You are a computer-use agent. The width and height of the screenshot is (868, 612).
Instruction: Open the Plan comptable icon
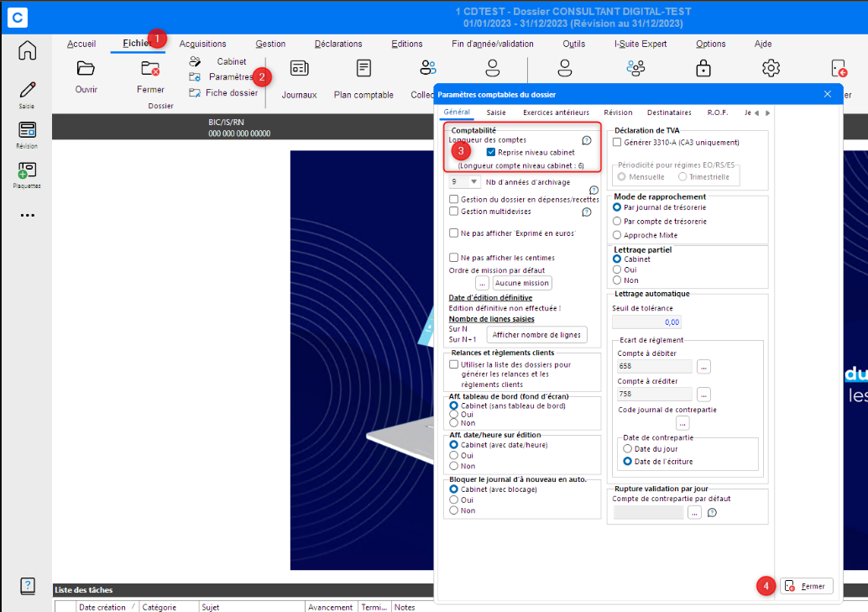pos(363,69)
